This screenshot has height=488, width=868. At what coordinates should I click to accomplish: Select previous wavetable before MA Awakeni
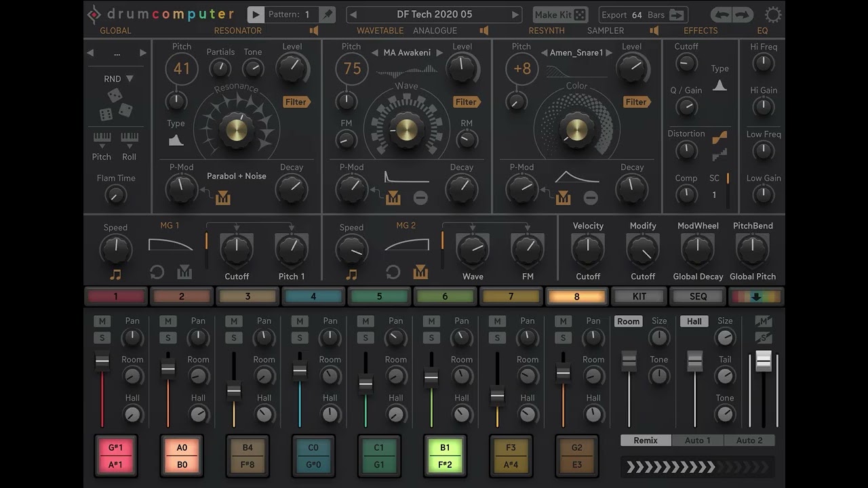[374, 53]
